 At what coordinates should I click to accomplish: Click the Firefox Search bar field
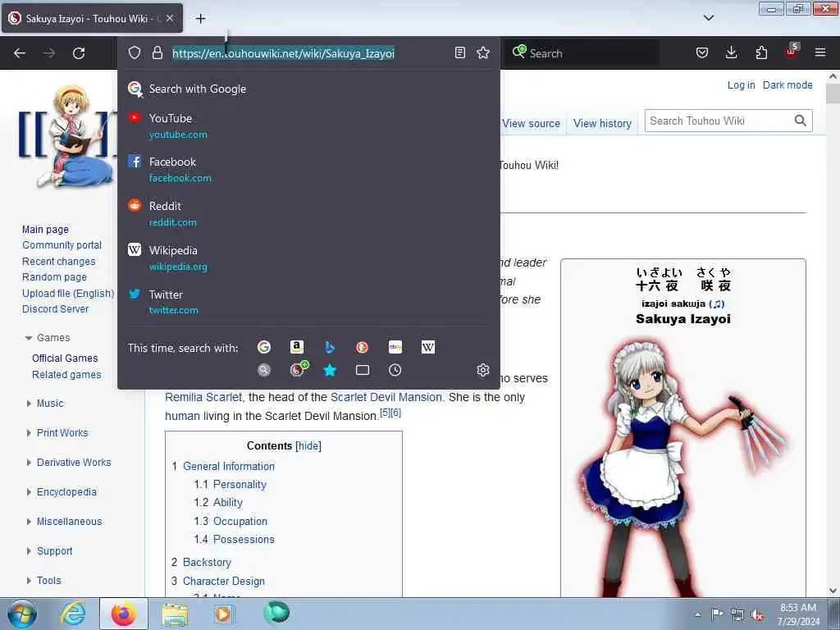(x=582, y=53)
